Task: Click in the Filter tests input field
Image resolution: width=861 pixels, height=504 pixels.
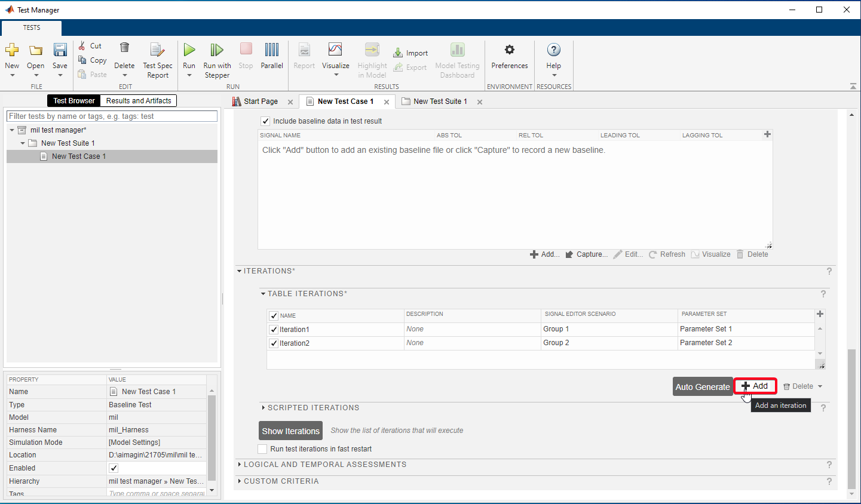Action: 112,116
